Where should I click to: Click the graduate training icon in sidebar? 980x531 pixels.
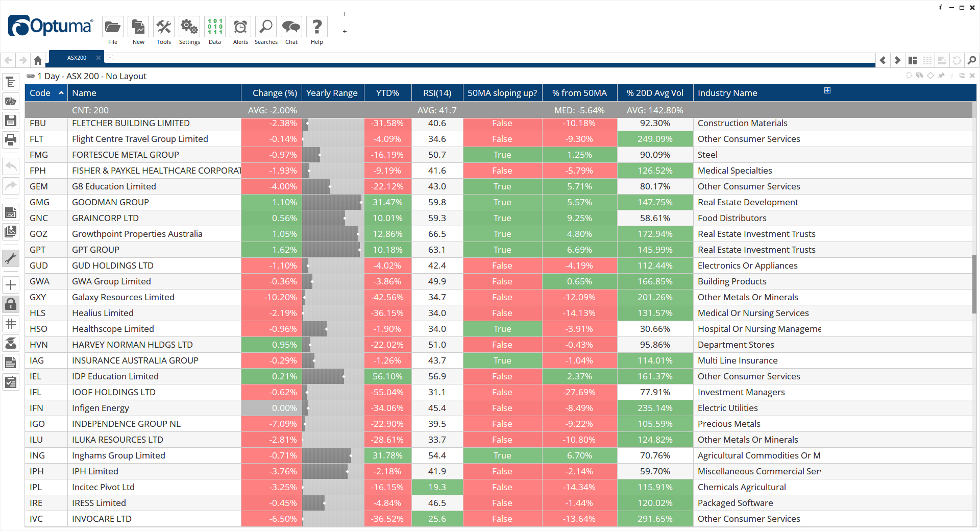click(x=11, y=343)
